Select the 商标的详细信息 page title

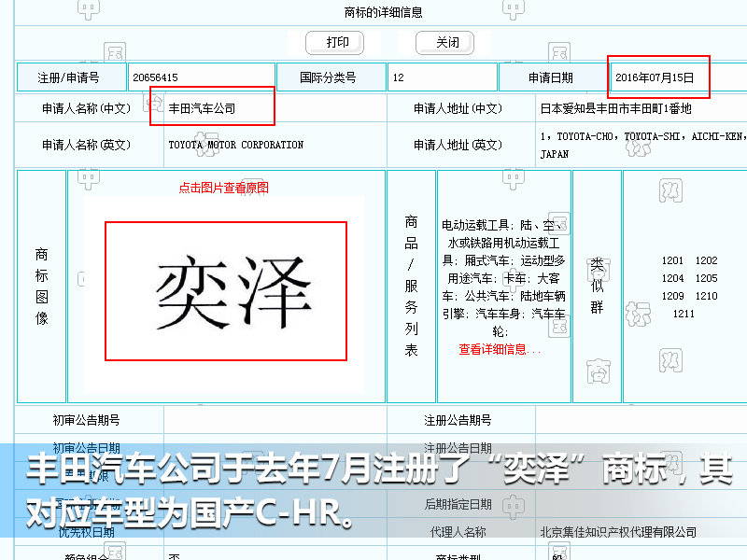pyautogui.click(x=384, y=12)
